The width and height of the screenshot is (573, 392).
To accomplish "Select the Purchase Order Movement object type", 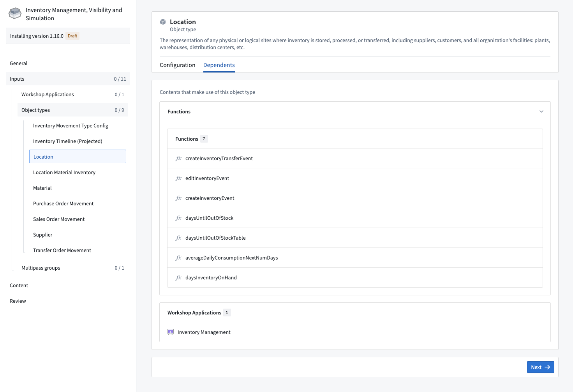I will (x=63, y=203).
